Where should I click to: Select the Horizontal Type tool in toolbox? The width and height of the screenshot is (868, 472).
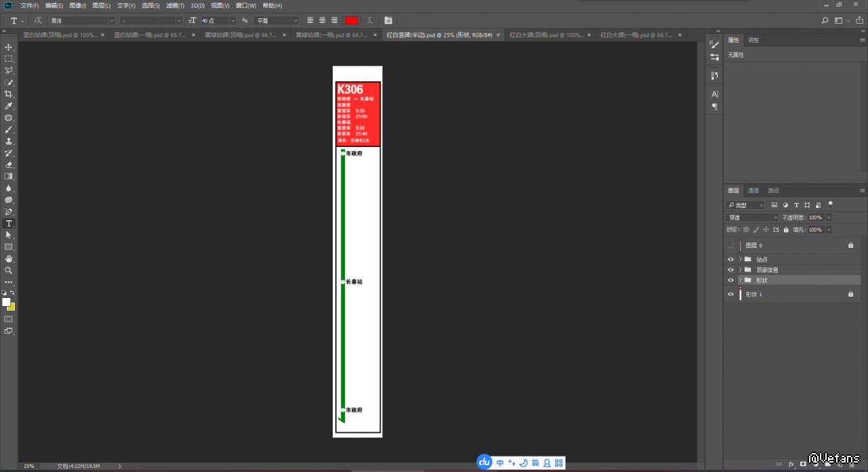[x=9, y=223]
